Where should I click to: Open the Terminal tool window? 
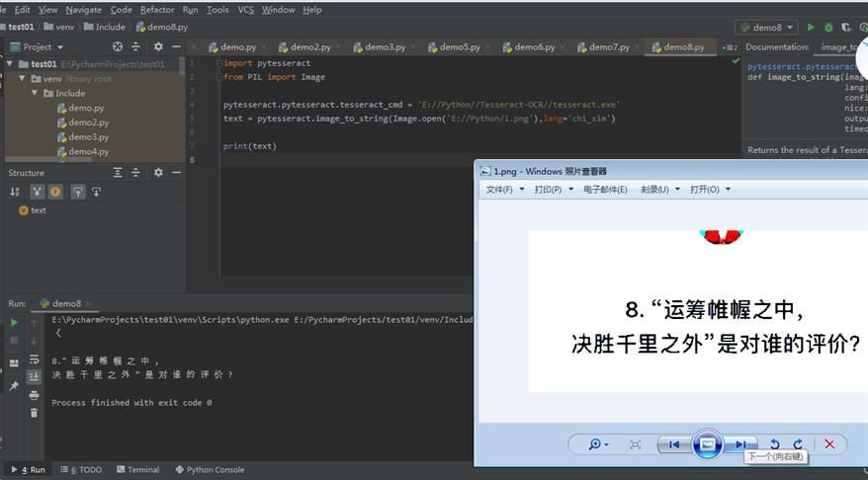click(x=137, y=469)
